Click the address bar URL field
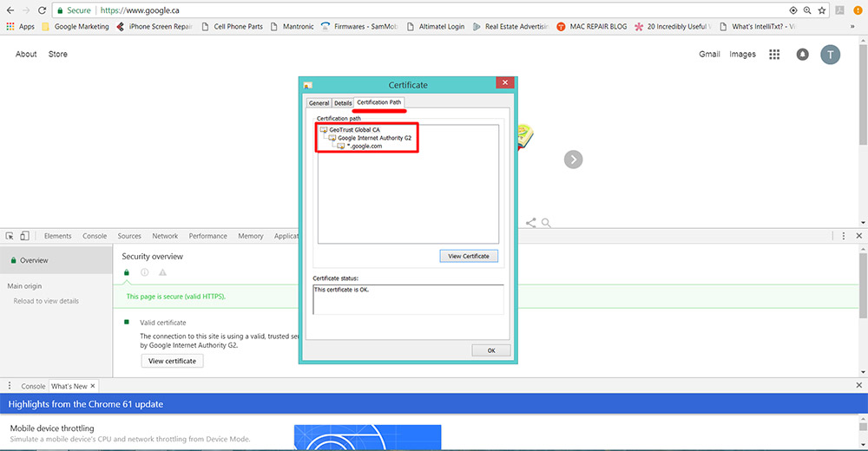 click(x=443, y=10)
